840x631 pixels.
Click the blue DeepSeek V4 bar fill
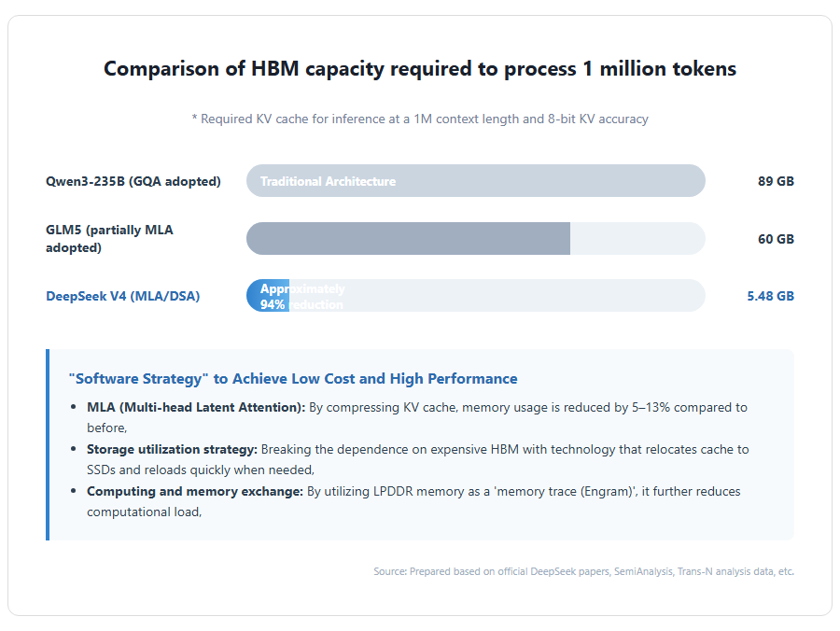click(x=267, y=296)
